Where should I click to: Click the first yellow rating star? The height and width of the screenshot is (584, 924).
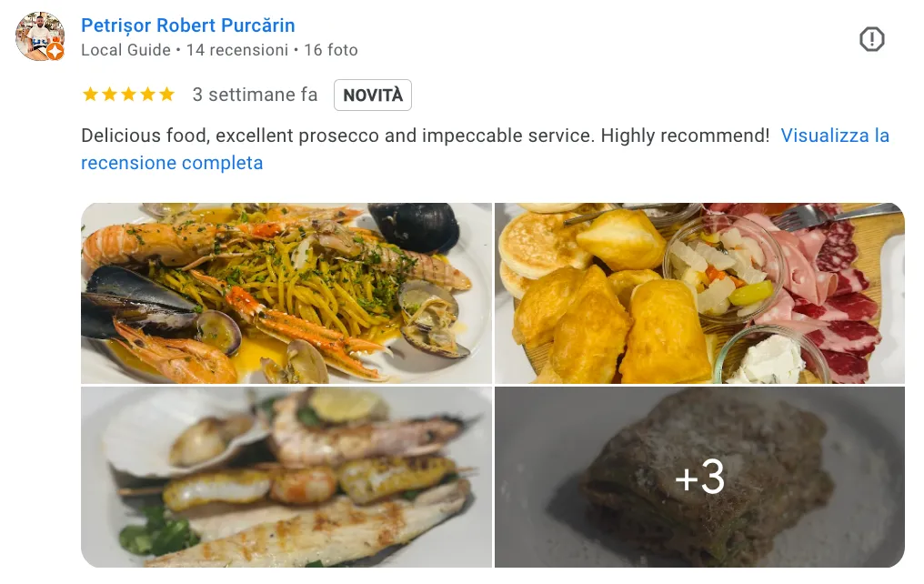pyautogui.click(x=90, y=95)
